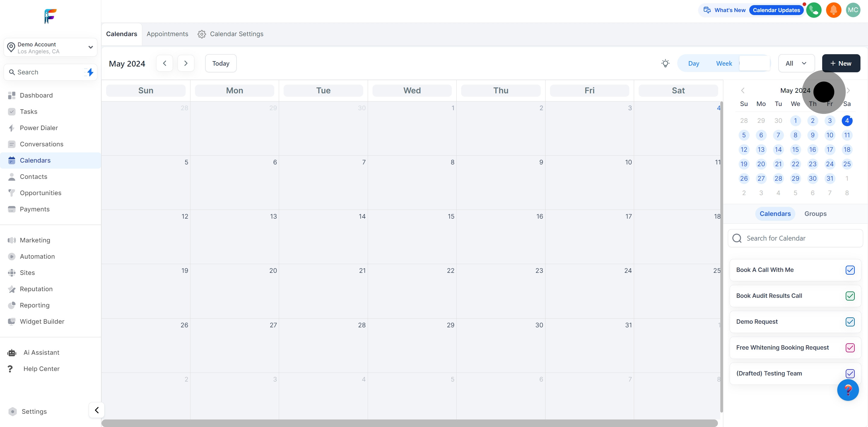Click the MC user avatar
868x427 pixels.
(853, 10)
